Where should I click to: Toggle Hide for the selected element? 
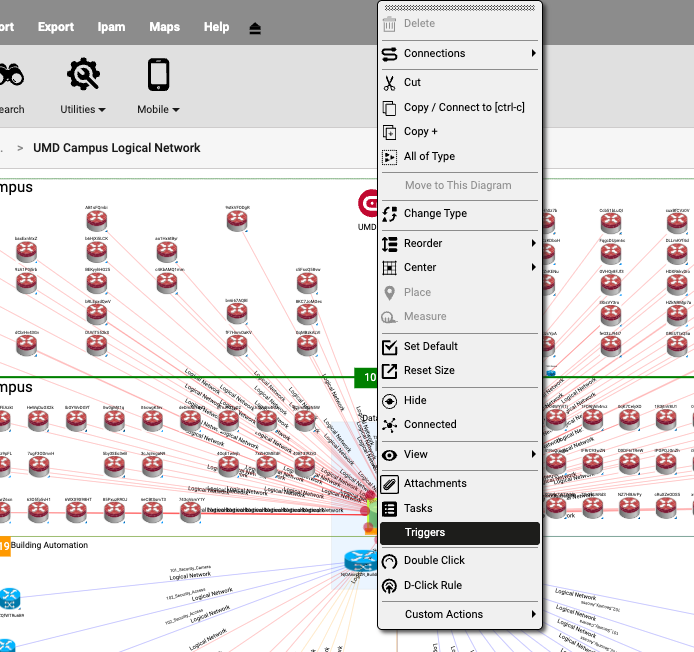tap(414, 401)
